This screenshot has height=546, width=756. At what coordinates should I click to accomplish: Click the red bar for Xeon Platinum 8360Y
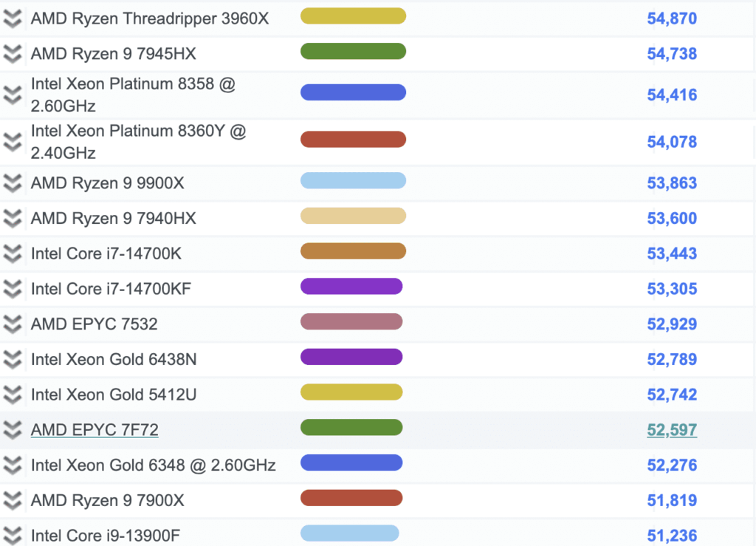point(353,139)
